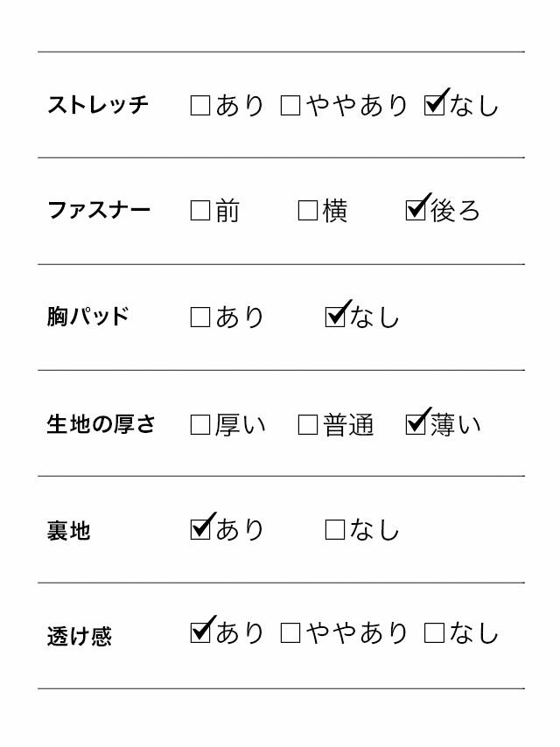Viewport: 560px width, 747px height.
Task: Uncheck the 生地の厚さ 薄い checkbox
Action: click(x=416, y=425)
